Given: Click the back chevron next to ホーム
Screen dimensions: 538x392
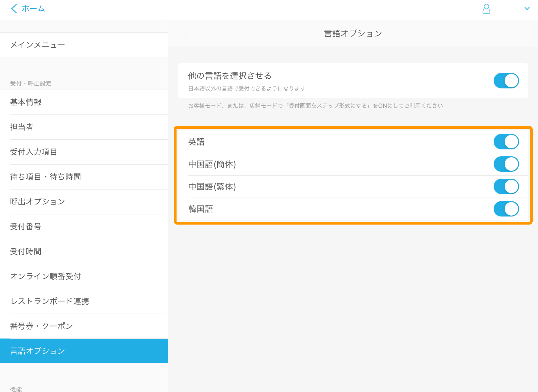Looking at the screenshot, I should click(x=14, y=9).
